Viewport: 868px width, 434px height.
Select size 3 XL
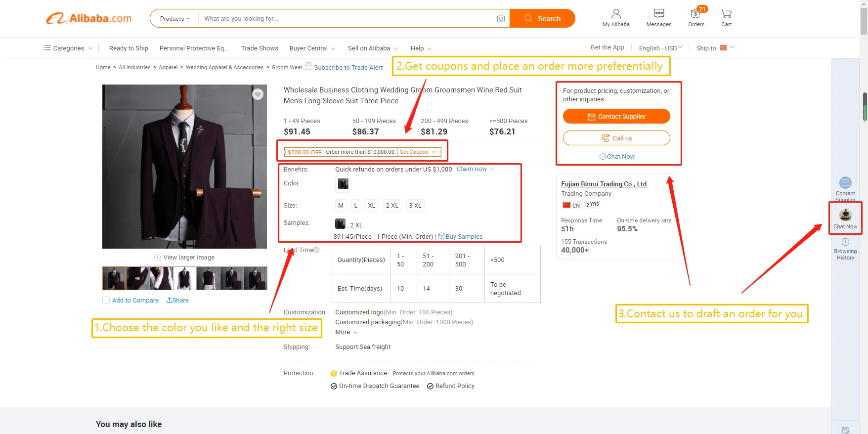click(415, 206)
